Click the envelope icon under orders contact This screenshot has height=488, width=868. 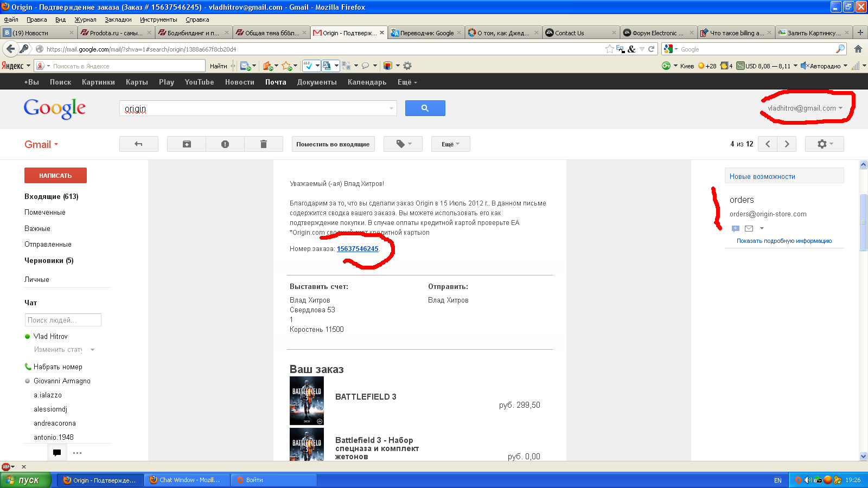pyautogui.click(x=749, y=228)
